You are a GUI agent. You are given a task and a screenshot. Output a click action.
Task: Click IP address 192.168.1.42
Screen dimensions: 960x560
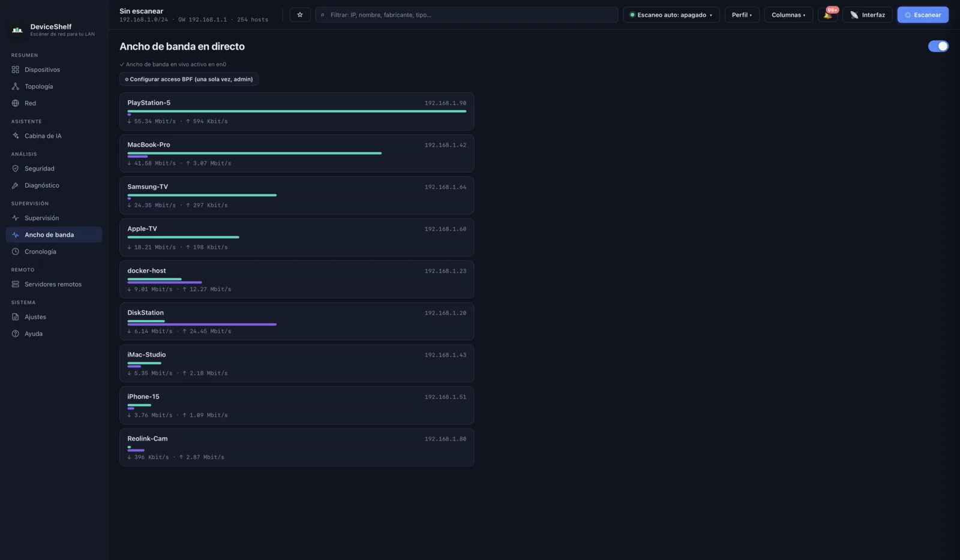point(445,145)
